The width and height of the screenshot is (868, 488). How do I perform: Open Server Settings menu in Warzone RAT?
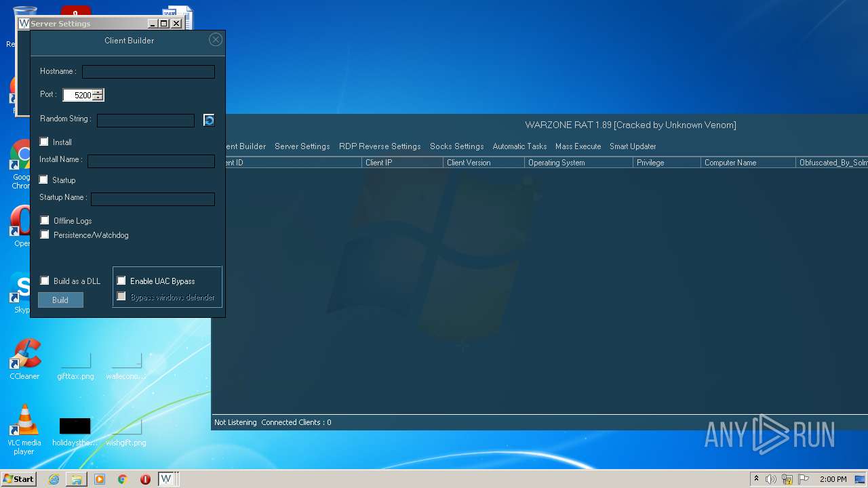click(302, 146)
